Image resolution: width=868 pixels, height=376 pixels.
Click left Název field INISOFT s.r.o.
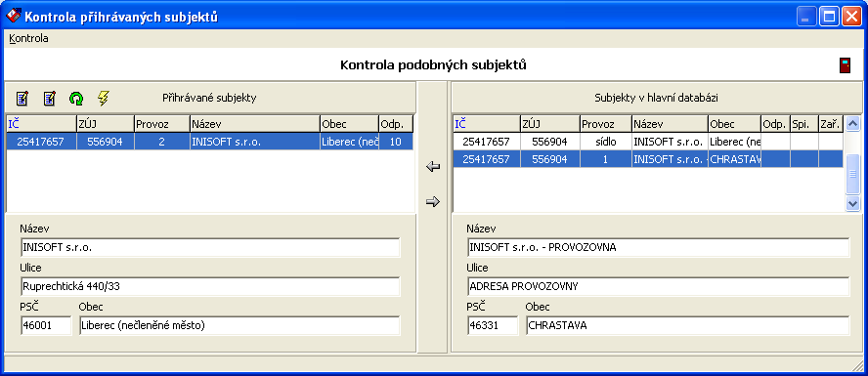(210, 248)
